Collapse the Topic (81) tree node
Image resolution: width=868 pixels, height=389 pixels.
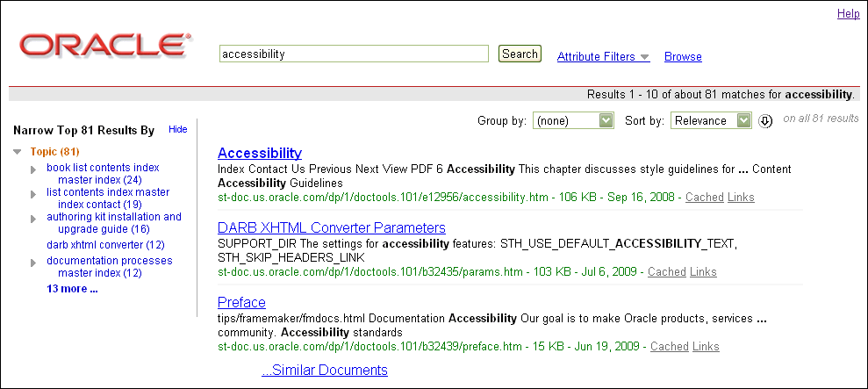tap(18, 151)
